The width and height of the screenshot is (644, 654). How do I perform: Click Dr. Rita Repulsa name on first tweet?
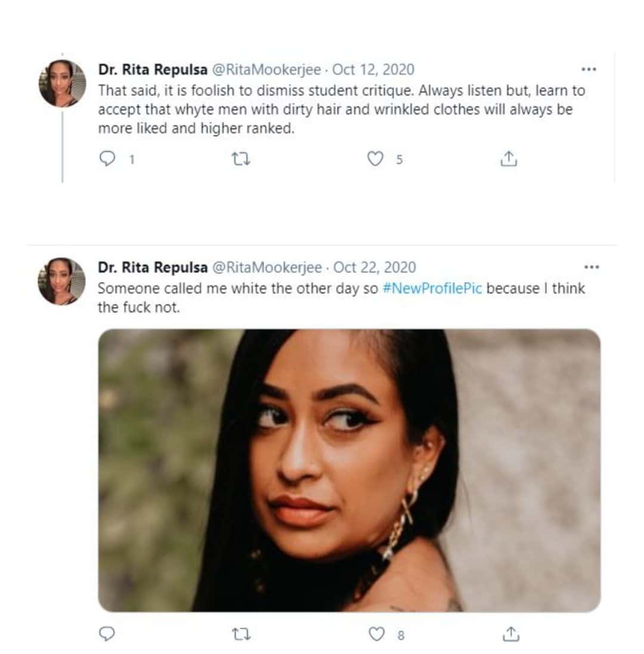[x=153, y=70]
